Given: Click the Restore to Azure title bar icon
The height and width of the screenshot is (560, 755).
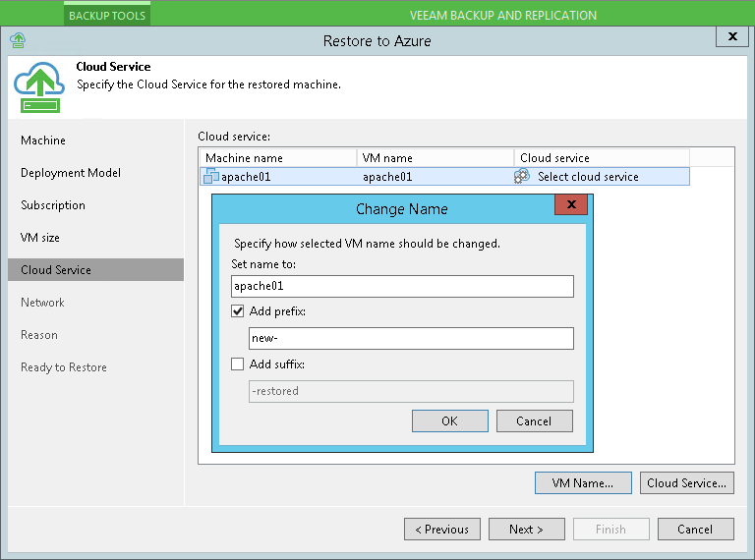Looking at the screenshot, I should [x=18, y=40].
